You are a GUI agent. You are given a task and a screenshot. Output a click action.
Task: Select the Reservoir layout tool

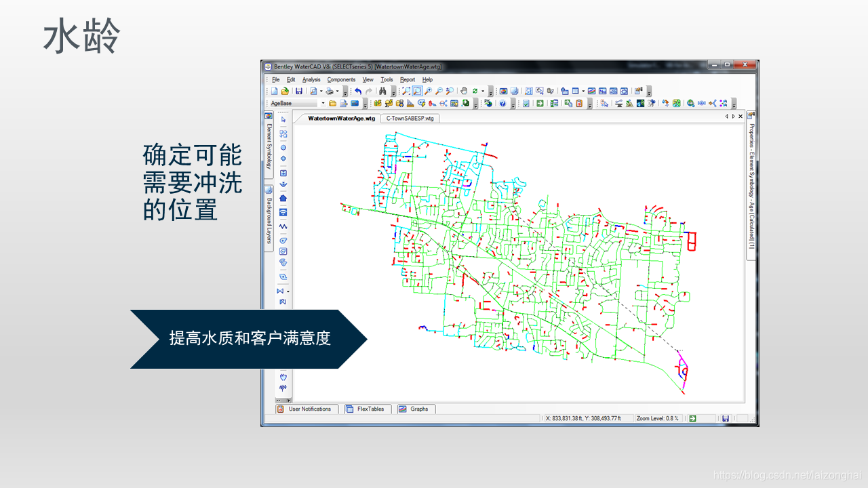point(283,184)
